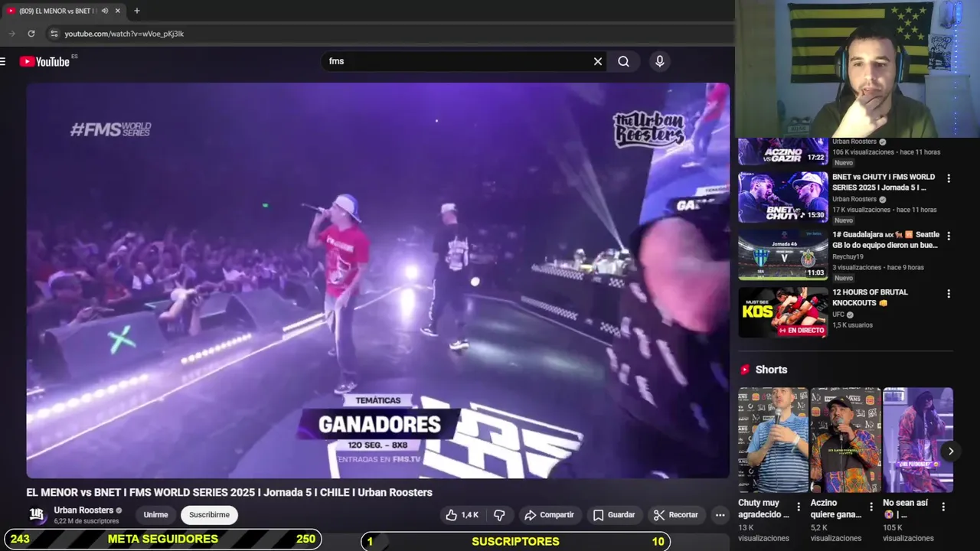Click '6,22 M de suscriptores' text
This screenshot has width=980, height=551.
pos(87,521)
